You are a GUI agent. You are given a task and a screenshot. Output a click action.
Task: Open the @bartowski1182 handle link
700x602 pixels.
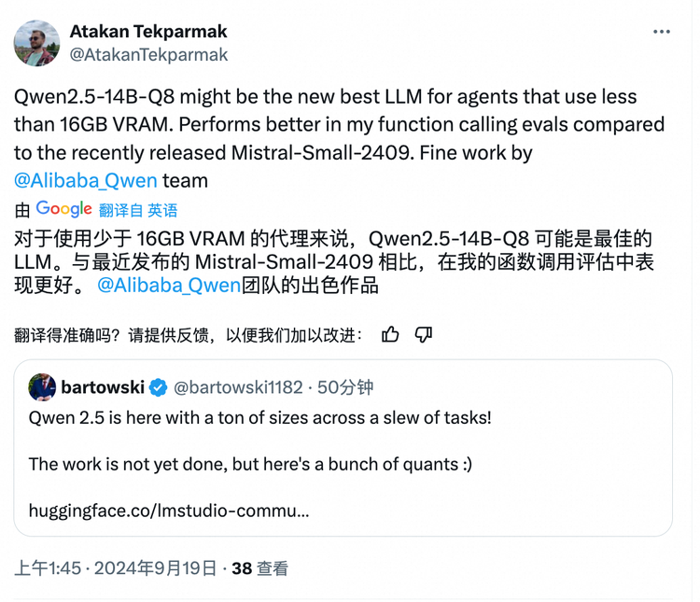pos(238,386)
